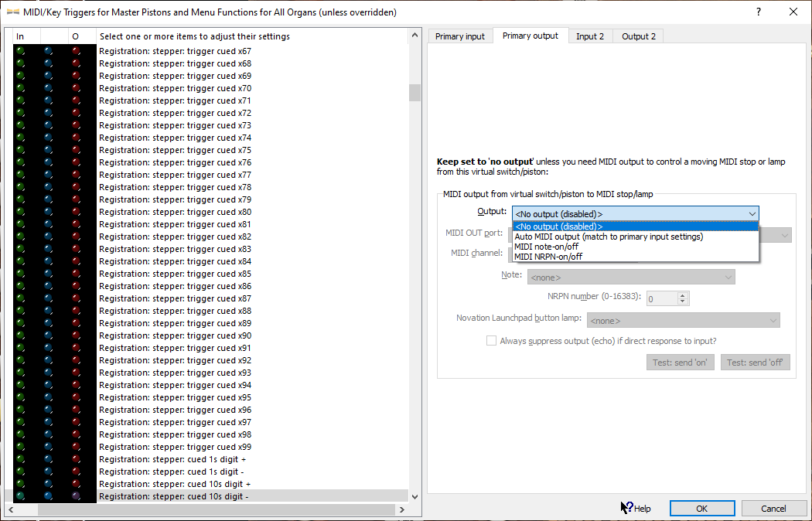Click red O LED for trigger cued x70

click(x=76, y=88)
